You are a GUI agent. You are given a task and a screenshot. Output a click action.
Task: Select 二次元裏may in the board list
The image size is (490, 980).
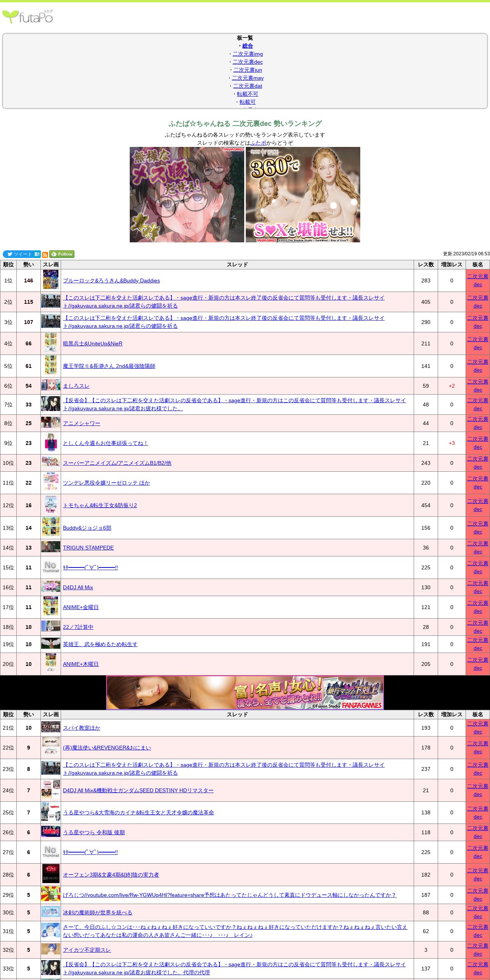(248, 78)
